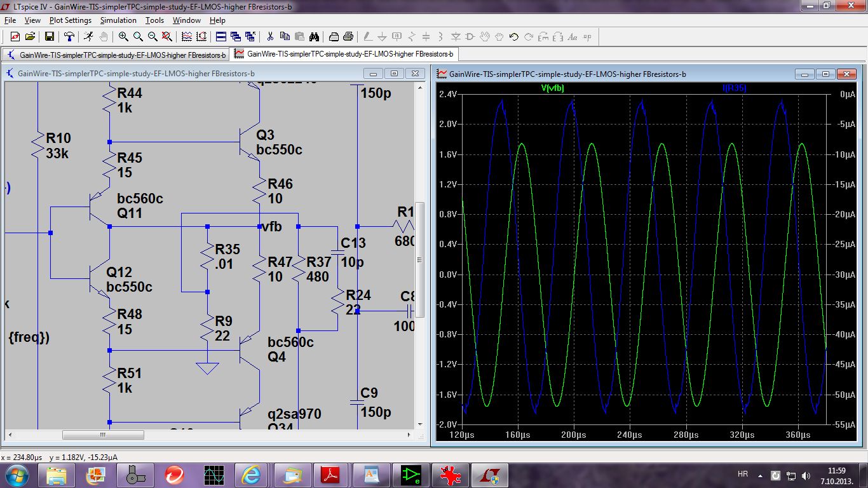This screenshot has width=868, height=488.
Task: Switch to the waveform plot document tab
Action: [344, 54]
